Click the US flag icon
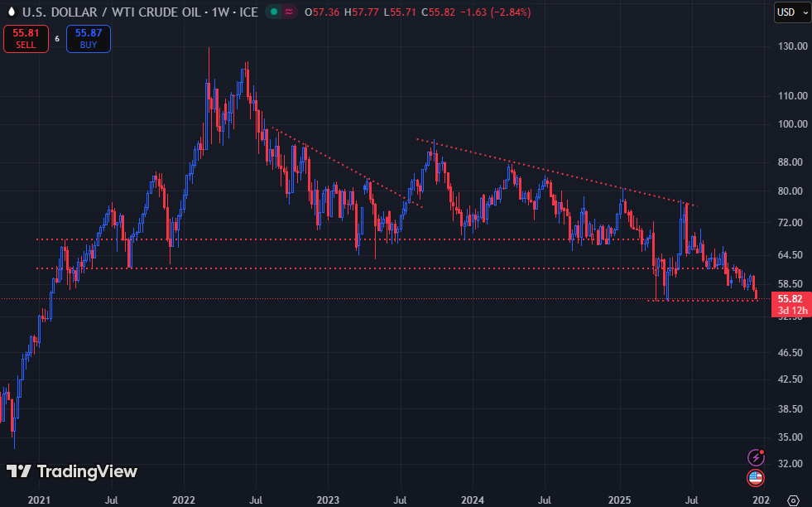This screenshot has height=507, width=812. coord(756,477)
